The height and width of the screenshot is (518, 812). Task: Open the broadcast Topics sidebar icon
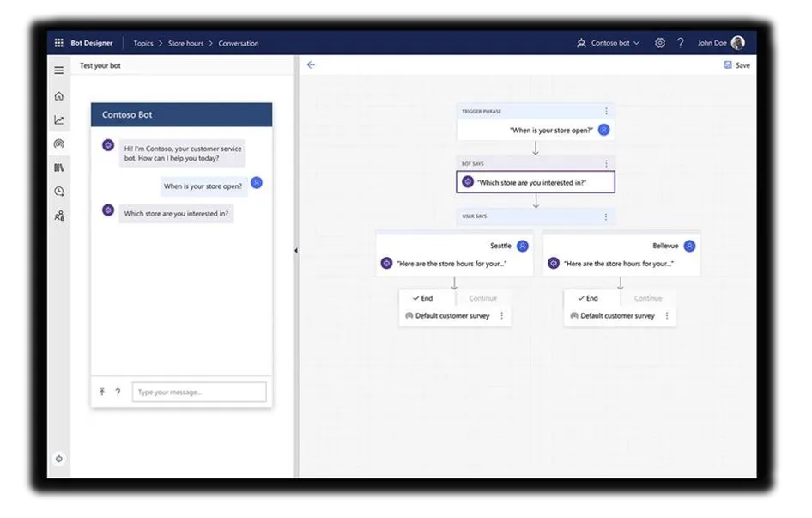pos(59,143)
